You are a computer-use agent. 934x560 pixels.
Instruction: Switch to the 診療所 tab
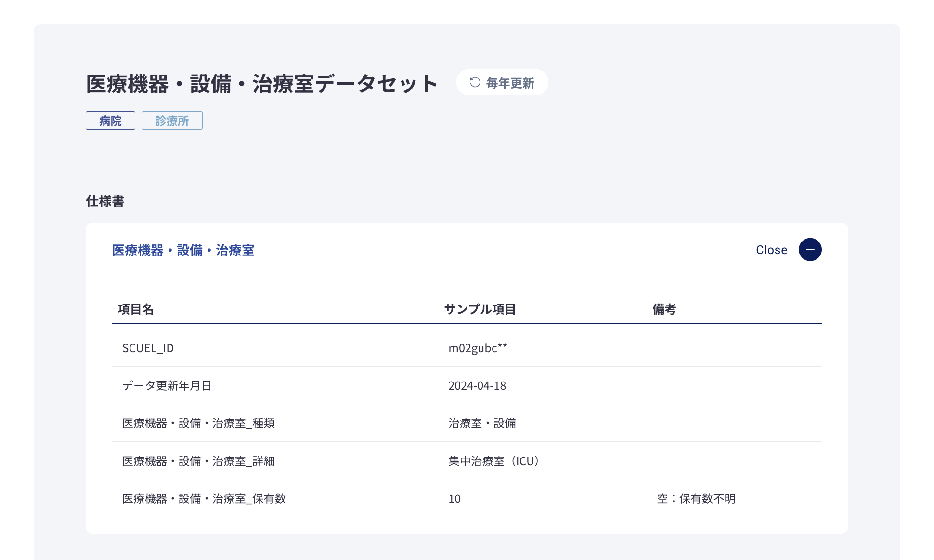click(x=172, y=121)
